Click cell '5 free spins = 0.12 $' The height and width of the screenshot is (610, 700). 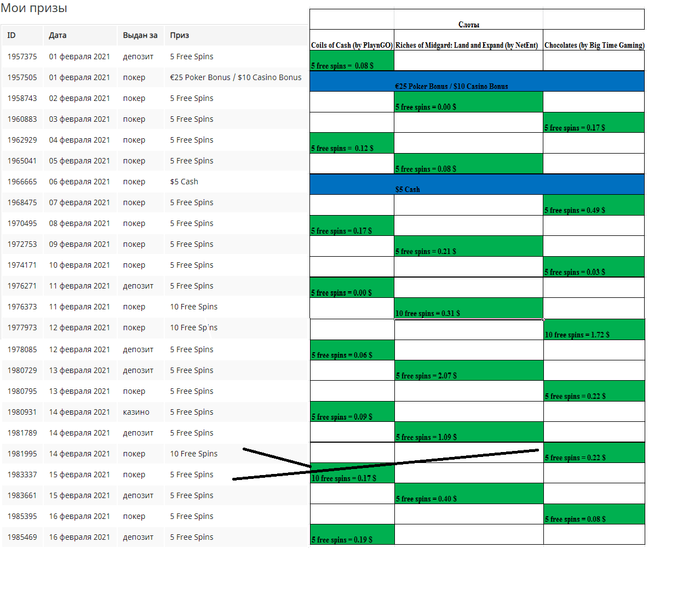click(352, 143)
